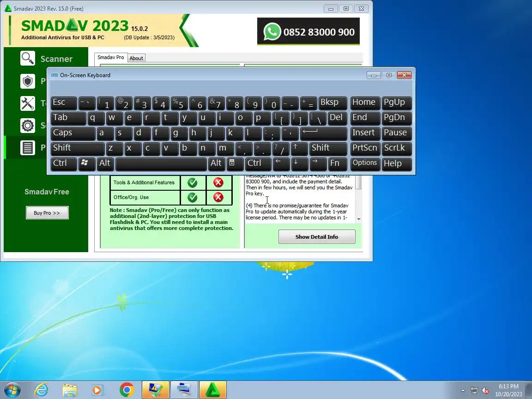Viewport: 532px width, 399px height.
Task: Open the shield Protection icon in Smadav sidebar
Action: pos(28,81)
